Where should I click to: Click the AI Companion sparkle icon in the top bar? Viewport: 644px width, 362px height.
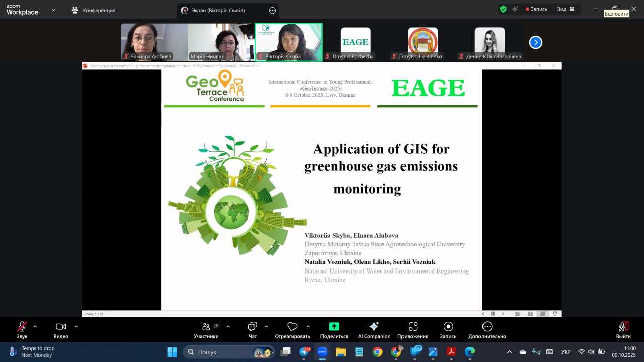(x=515, y=9)
